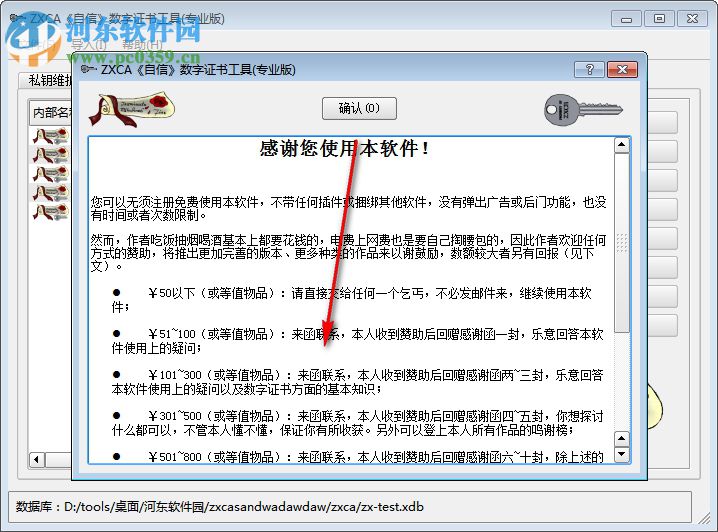Click the 内部名称 column header in main window
This screenshot has height=532, width=718.
pos(51,112)
